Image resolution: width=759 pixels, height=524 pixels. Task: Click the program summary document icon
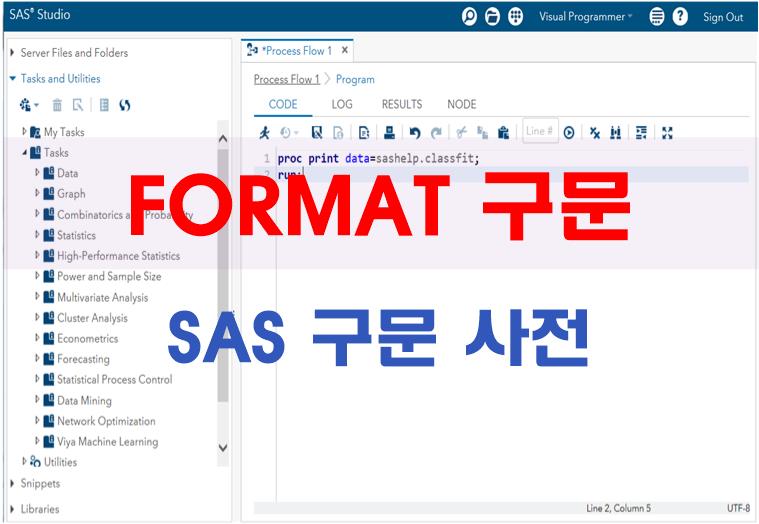point(364,132)
